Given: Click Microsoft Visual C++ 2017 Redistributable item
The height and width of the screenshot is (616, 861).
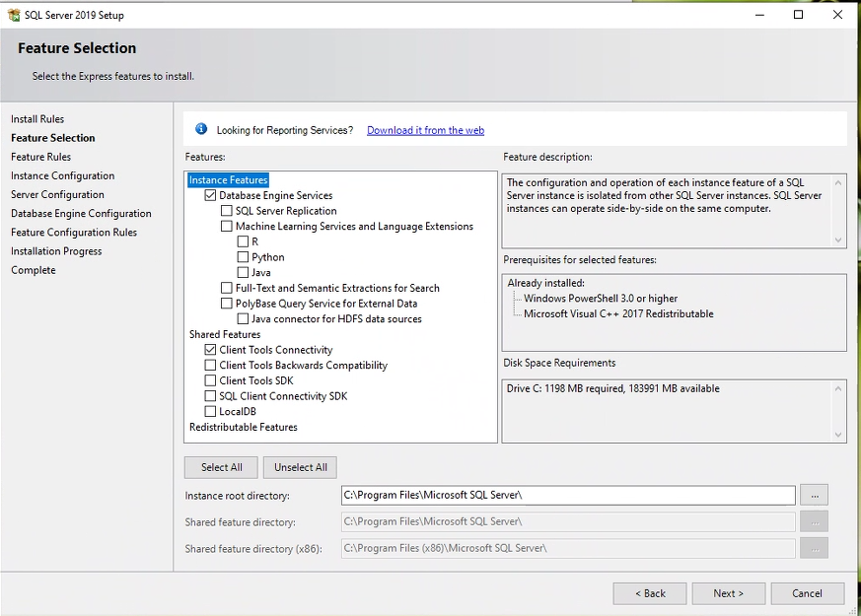Looking at the screenshot, I should (x=618, y=313).
